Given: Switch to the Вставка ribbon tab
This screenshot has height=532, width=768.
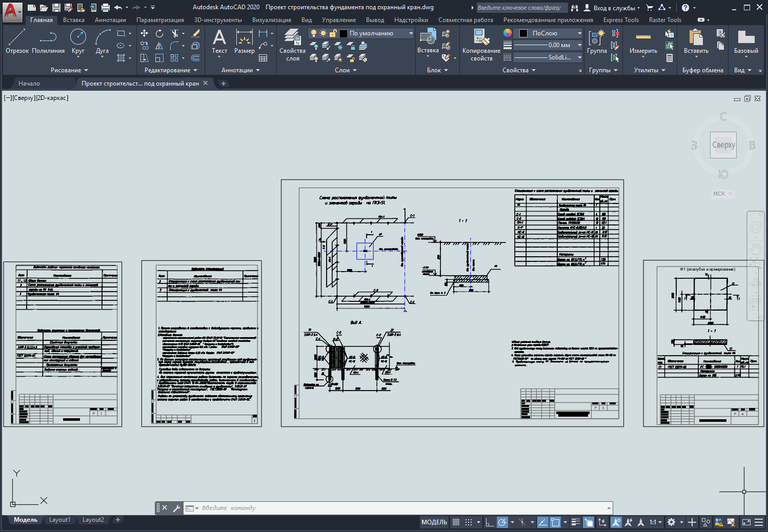Looking at the screenshot, I should [74, 20].
